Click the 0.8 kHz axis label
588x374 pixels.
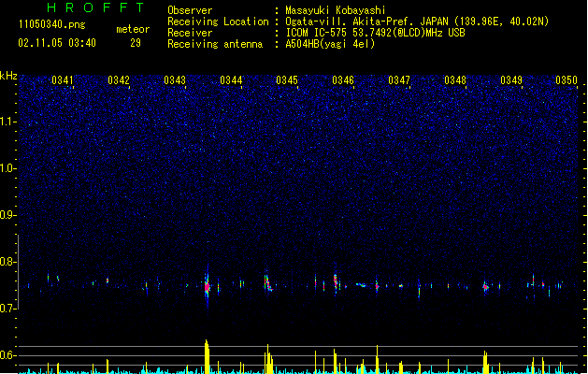8,262
